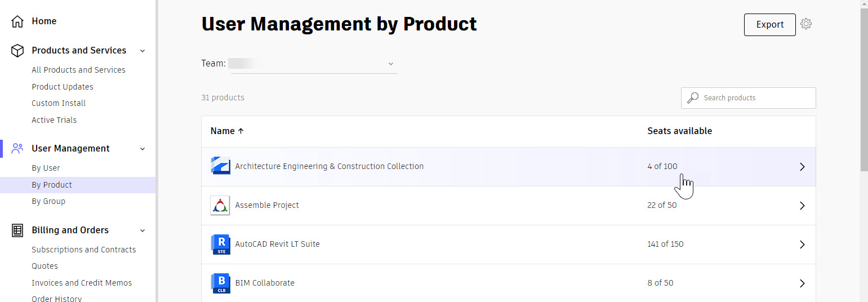The height and width of the screenshot is (302, 868).
Task: Click the page vertical scrollbar
Action: [864, 90]
